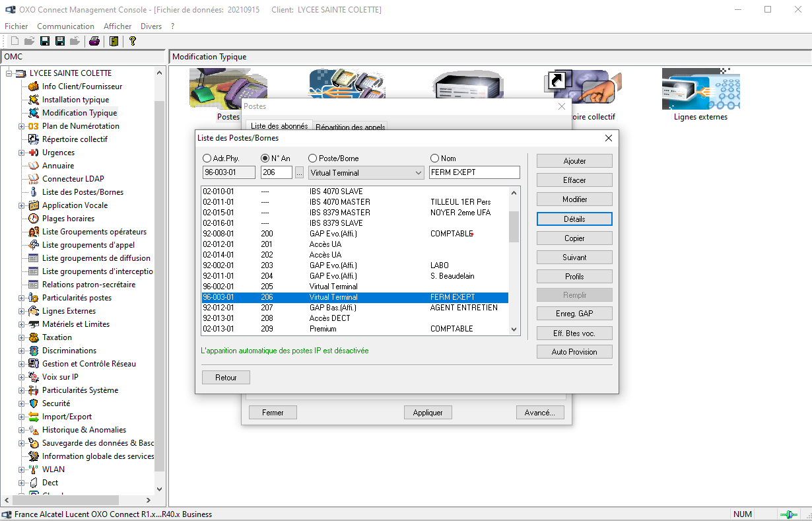Click the Retour button
Image resolution: width=812 pixels, height=521 pixels.
(x=226, y=378)
